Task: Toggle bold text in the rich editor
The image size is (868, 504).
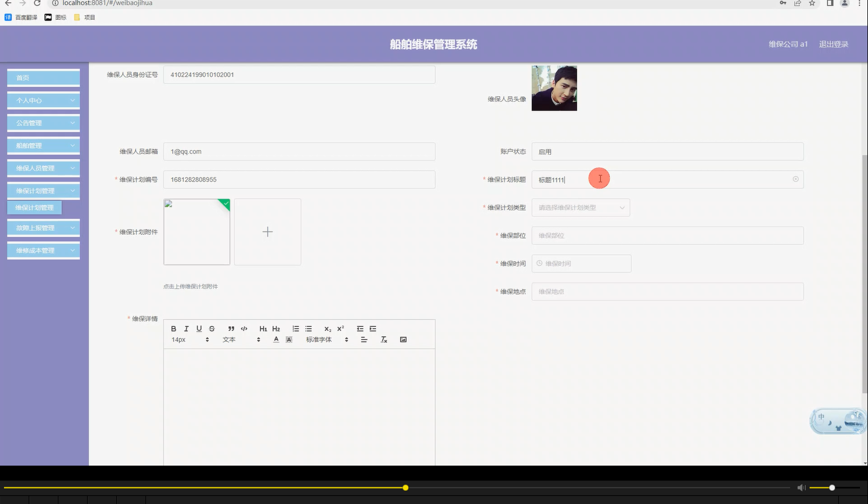Action: click(173, 328)
